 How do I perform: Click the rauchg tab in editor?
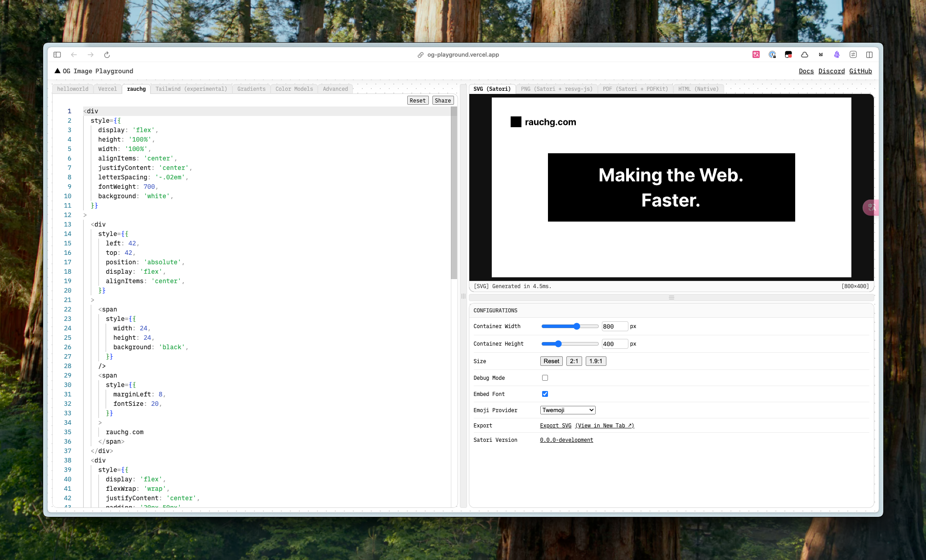[136, 89]
